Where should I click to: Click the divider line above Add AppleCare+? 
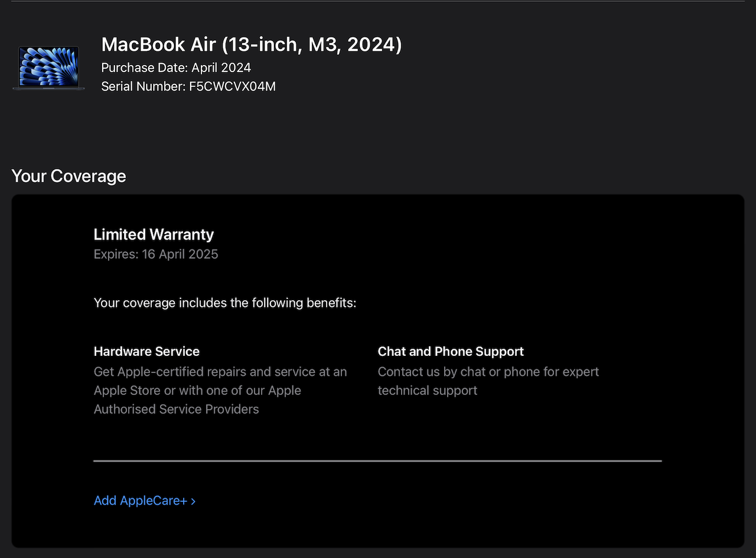(377, 460)
